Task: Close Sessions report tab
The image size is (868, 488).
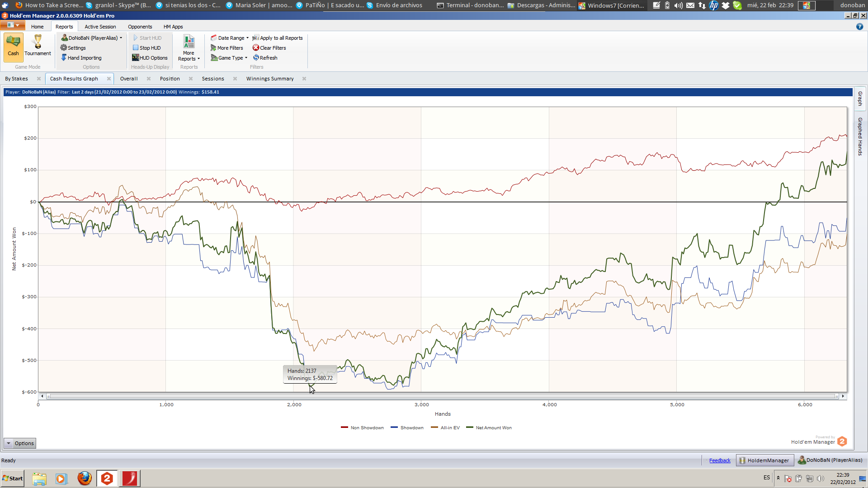Action: click(x=235, y=79)
